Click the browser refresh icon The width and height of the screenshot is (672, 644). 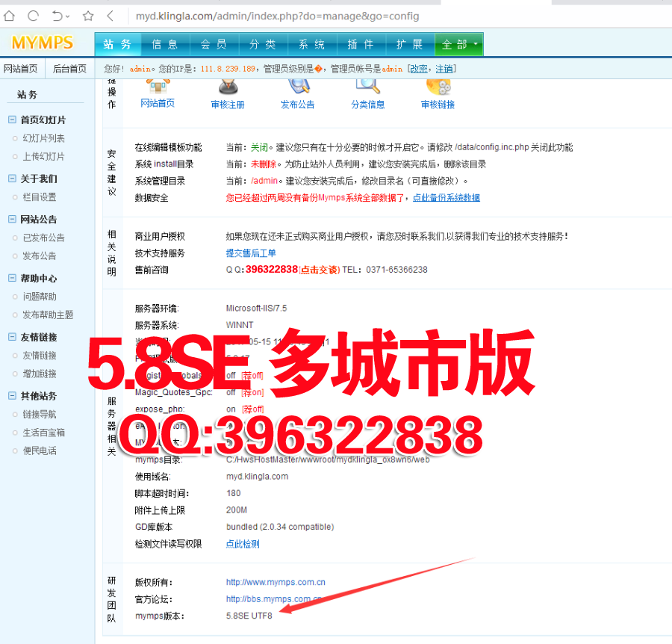31,15
